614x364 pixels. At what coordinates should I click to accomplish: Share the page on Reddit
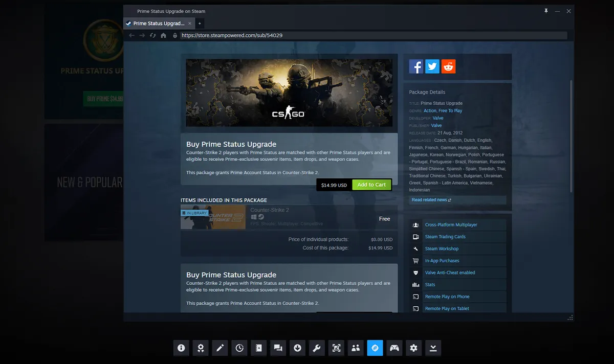(x=449, y=66)
